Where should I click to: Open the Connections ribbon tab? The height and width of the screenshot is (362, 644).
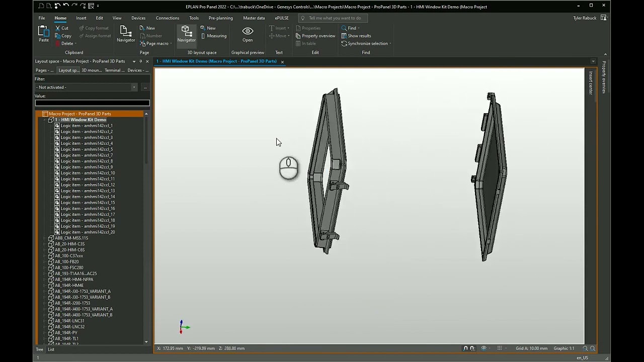(167, 18)
